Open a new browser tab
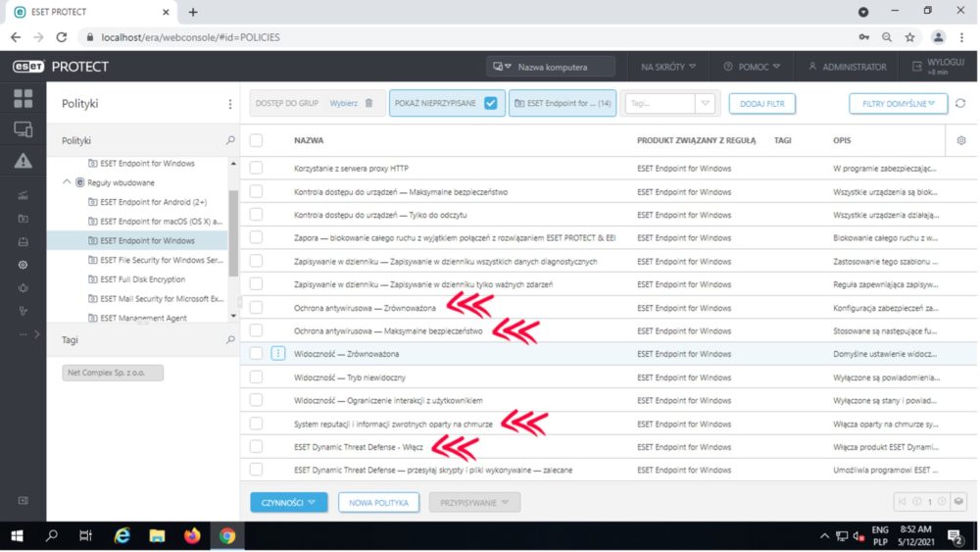The image size is (980, 552). click(x=193, y=12)
